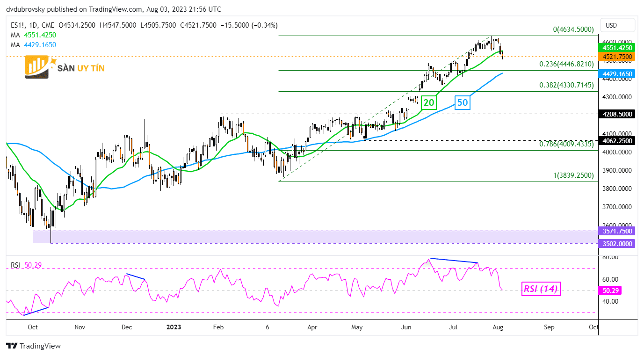Click the Fibonacci 1(3839.2500) level label

pyautogui.click(x=573, y=176)
